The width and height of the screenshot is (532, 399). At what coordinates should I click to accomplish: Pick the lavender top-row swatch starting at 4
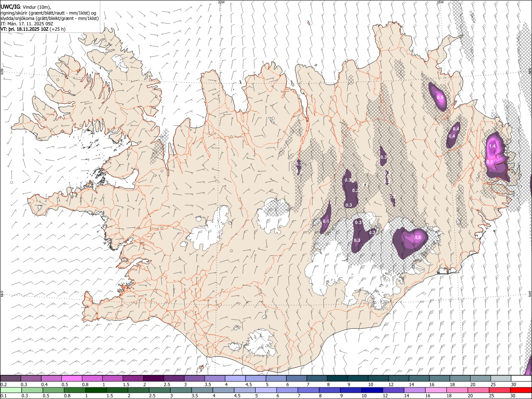pos(235,379)
